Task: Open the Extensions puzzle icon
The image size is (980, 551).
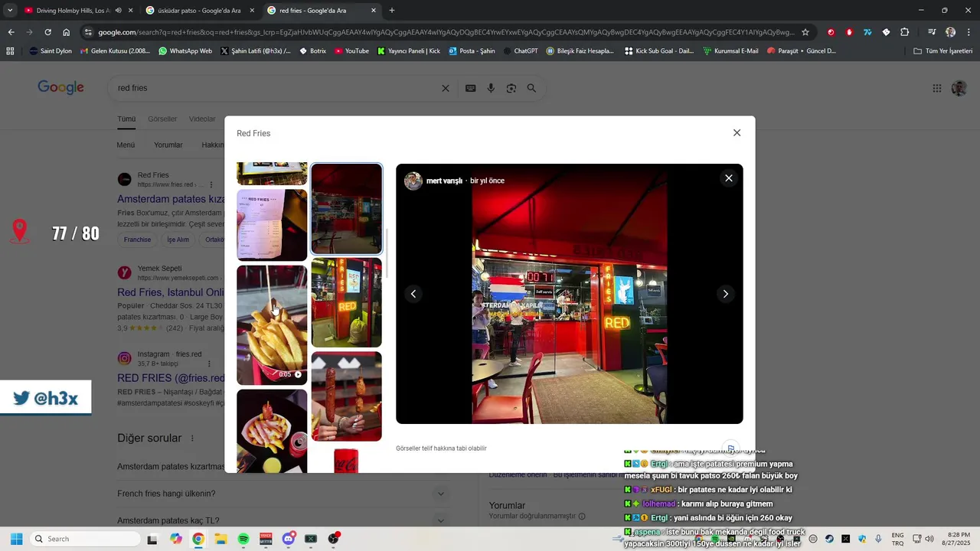Action: (904, 32)
